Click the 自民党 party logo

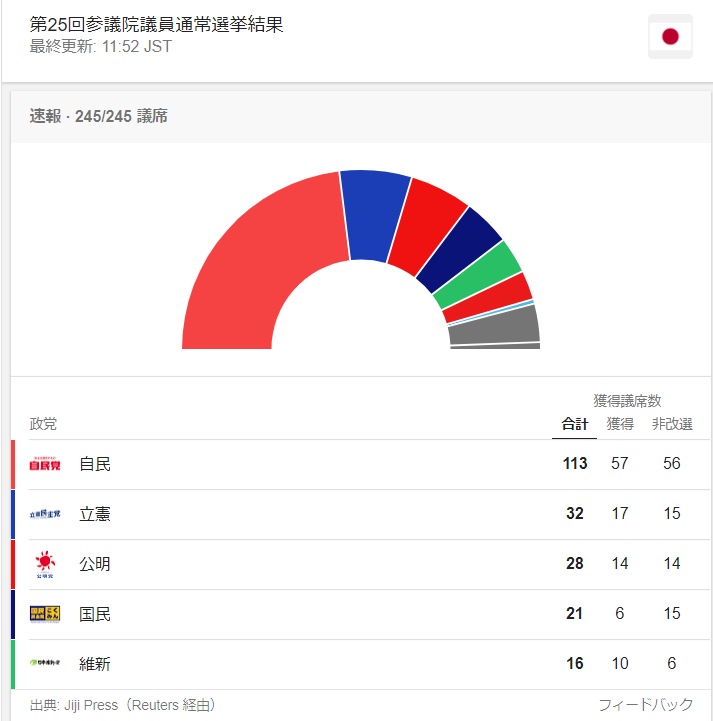(x=45, y=464)
